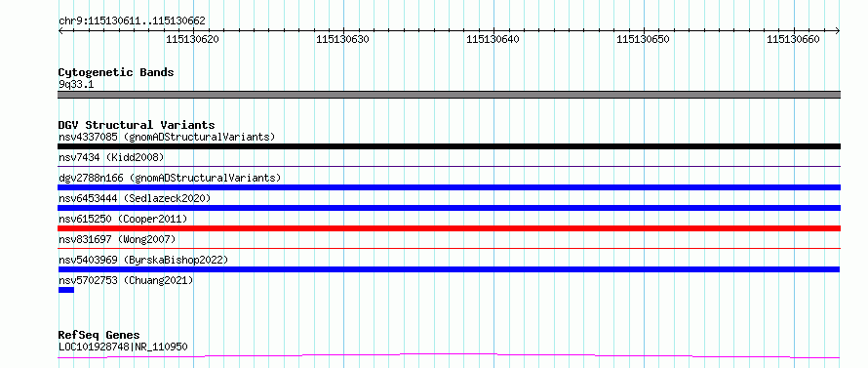Click the gray 9q33.1 cytogenetic band bar
Screen dimensions: 868x368
tap(449, 95)
